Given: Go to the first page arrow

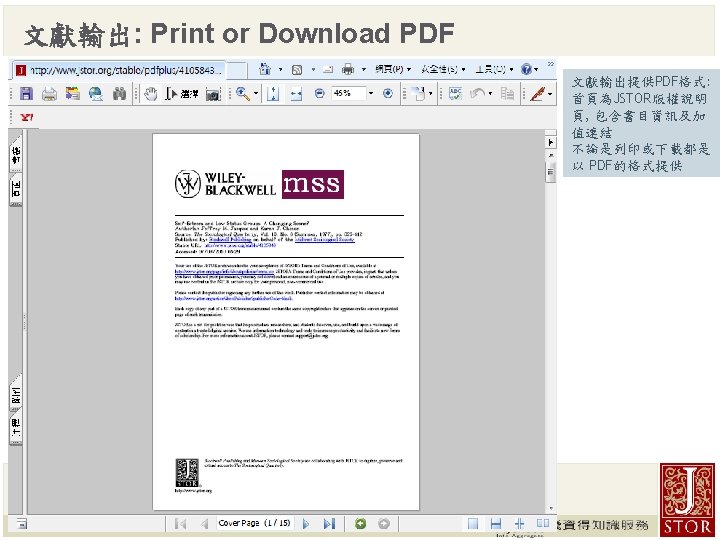Looking at the screenshot, I should tap(180, 523).
